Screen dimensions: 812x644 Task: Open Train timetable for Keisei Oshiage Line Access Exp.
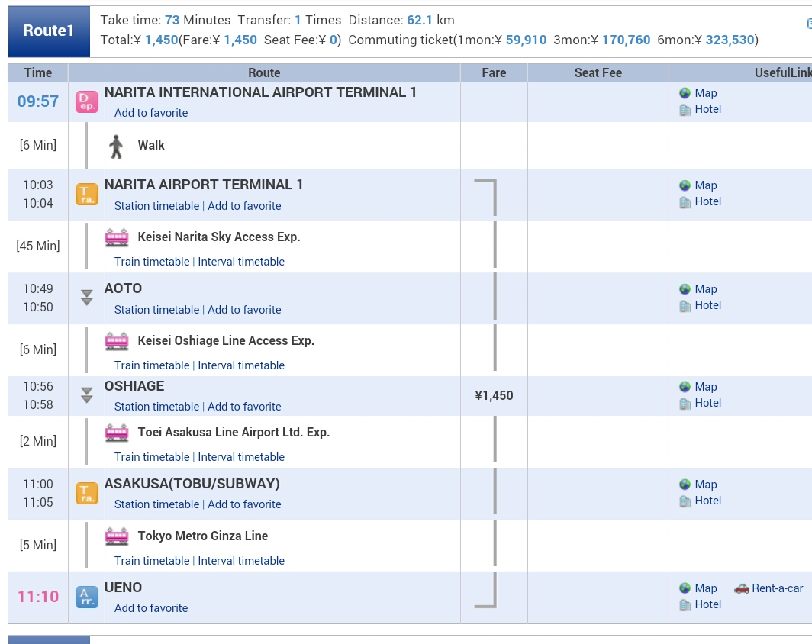(x=153, y=366)
